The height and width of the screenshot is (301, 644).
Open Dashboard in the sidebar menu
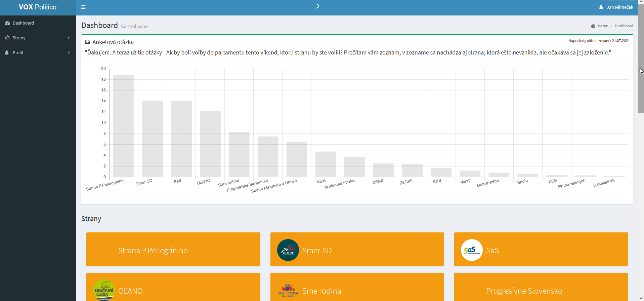pos(24,23)
